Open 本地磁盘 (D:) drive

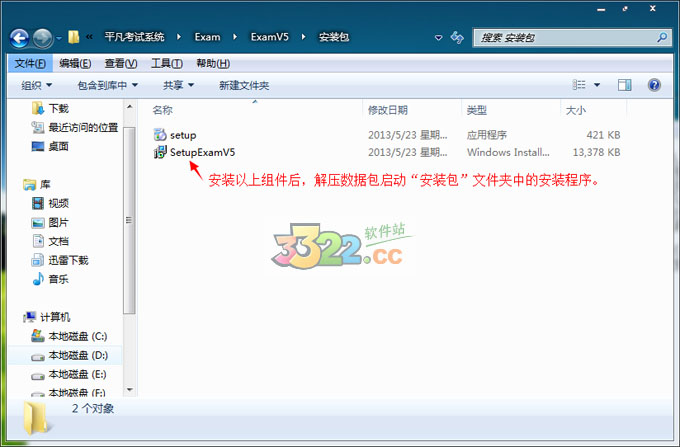pos(78,356)
